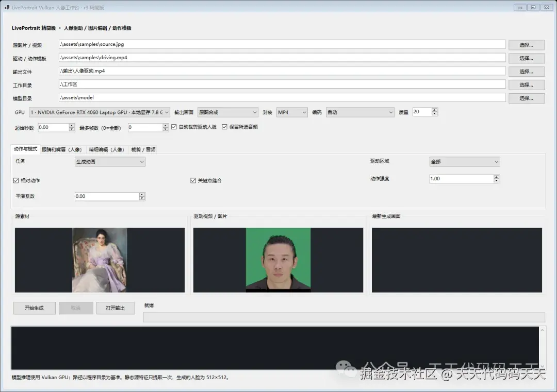Browse for 输出文件 with its 选择... button
The image size is (557, 392).
[x=527, y=72]
